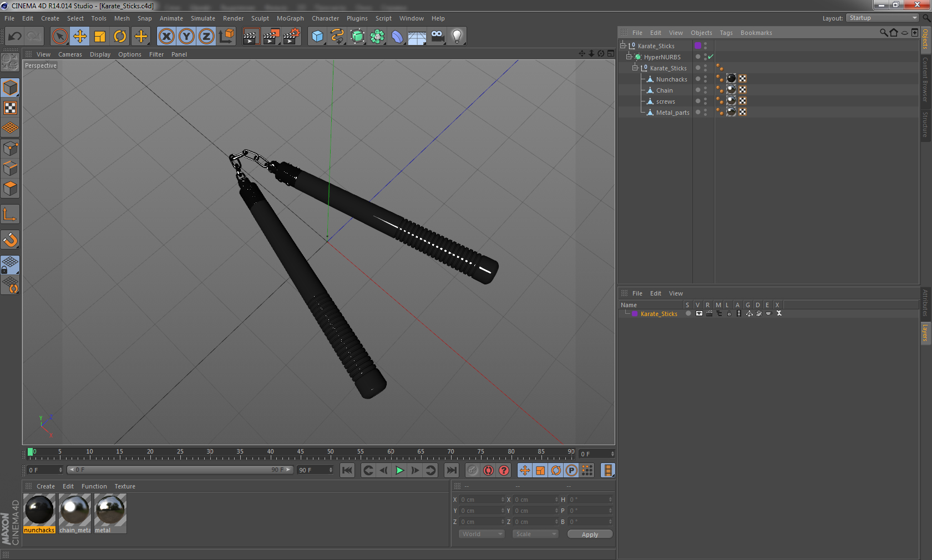Toggle Y axis lock
This screenshot has width=932, height=560.
(186, 37)
